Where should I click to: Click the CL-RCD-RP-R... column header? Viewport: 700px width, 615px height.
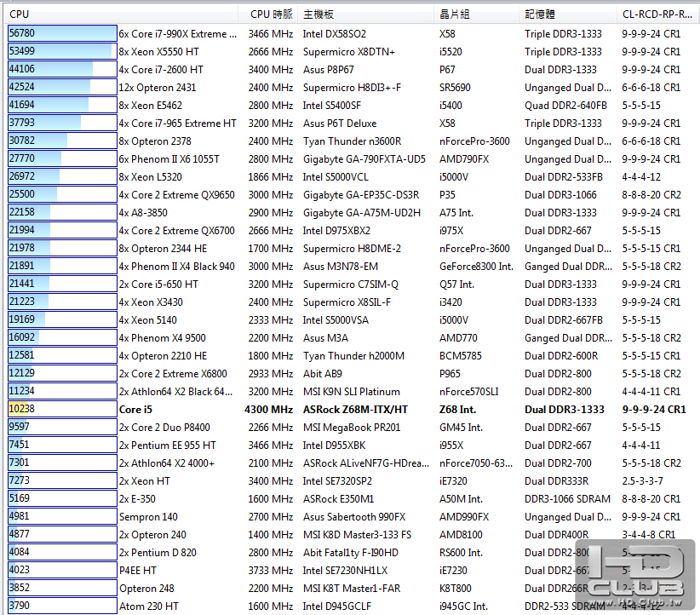pyautogui.click(x=657, y=14)
